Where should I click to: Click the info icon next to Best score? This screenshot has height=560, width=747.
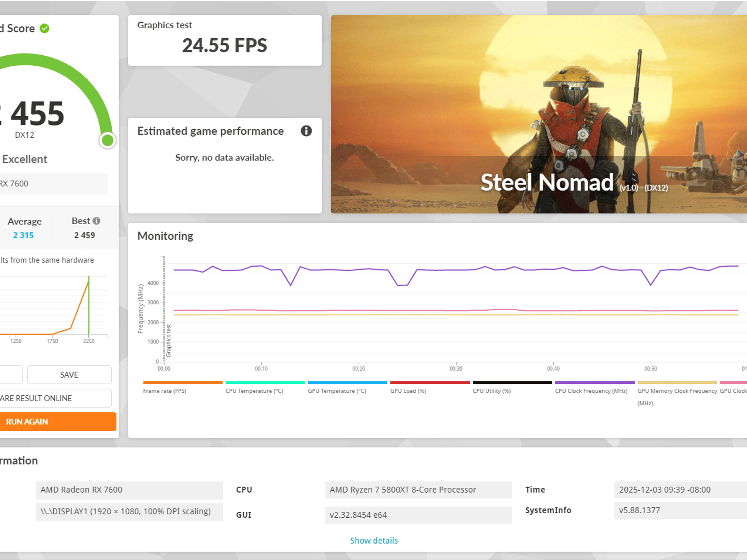(x=96, y=221)
